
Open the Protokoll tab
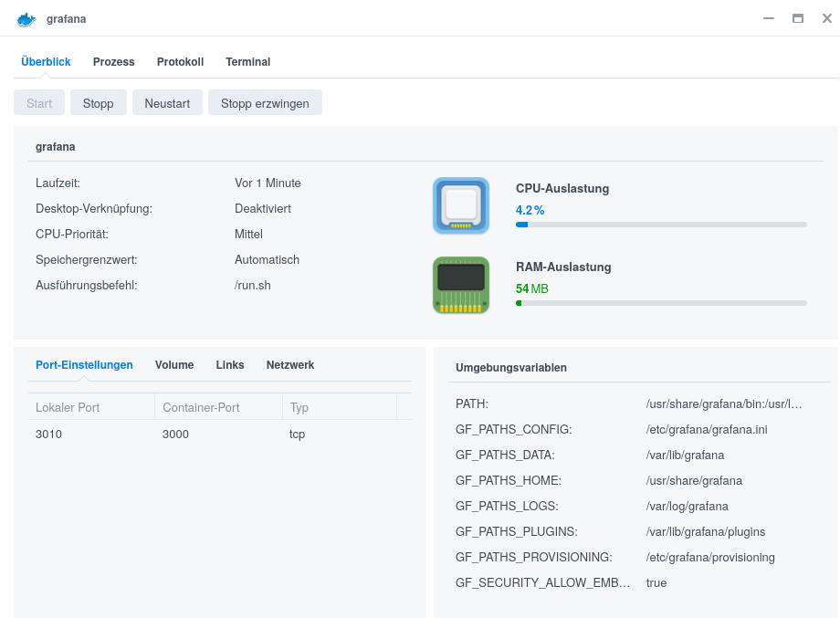pos(180,61)
